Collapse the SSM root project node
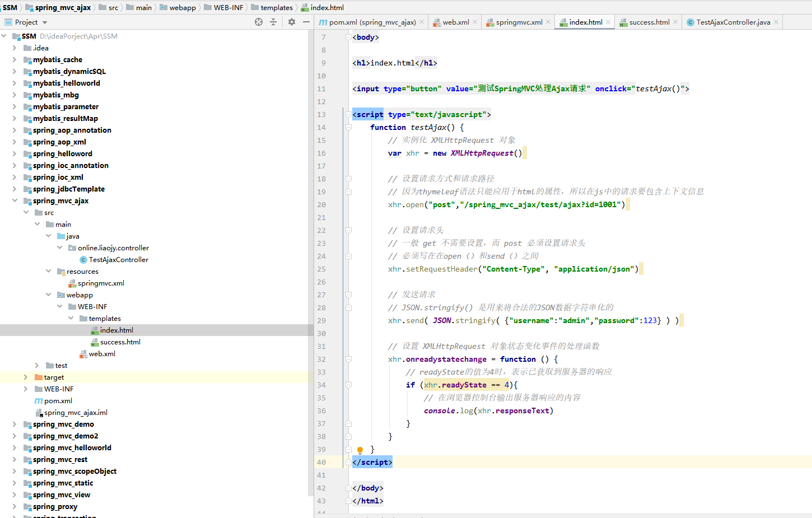This screenshot has height=518, width=812. coord(4,36)
